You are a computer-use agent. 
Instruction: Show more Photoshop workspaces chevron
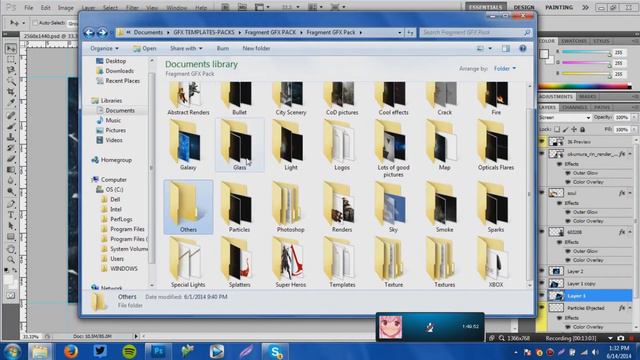click(585, 7)
